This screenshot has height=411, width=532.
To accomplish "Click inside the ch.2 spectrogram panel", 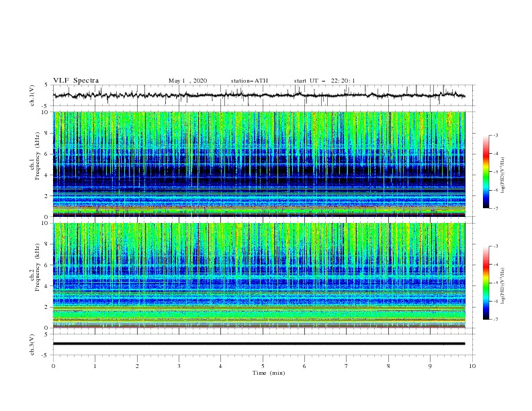I will [259, 275].
